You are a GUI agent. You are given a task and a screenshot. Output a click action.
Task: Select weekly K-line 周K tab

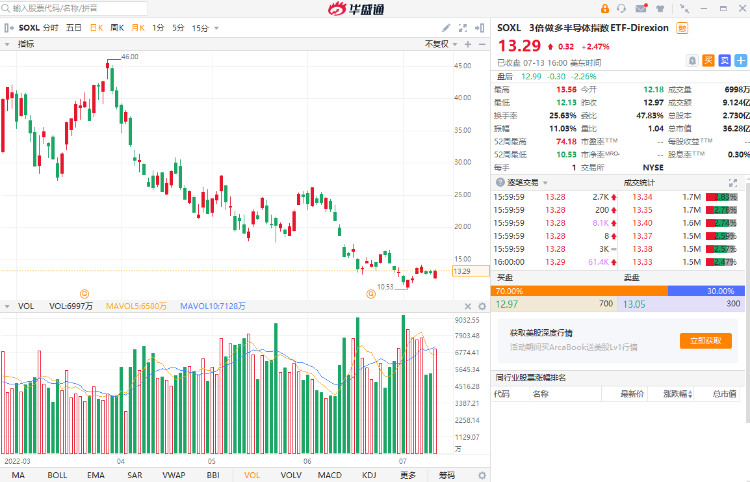coord(117,28)
